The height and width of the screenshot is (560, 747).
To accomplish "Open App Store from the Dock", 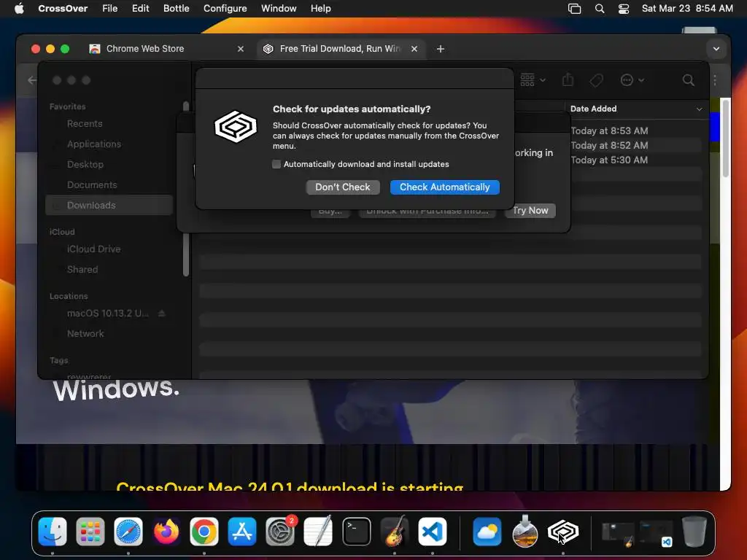I will pos(242,531).
